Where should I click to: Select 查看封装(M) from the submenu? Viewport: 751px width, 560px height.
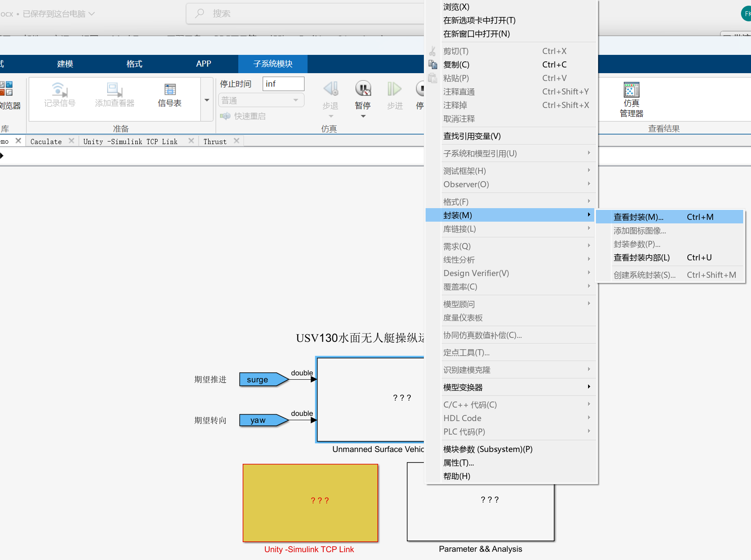(638, 217)
